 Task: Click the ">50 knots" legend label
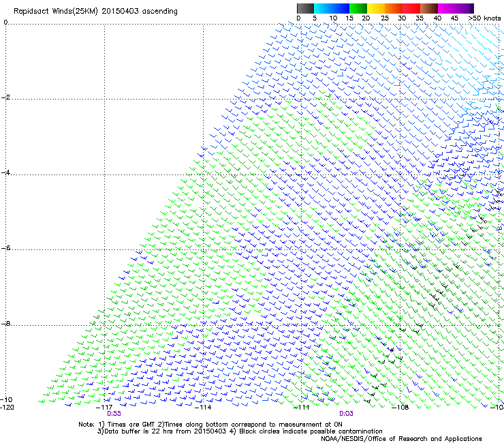[x=484, y=18]
